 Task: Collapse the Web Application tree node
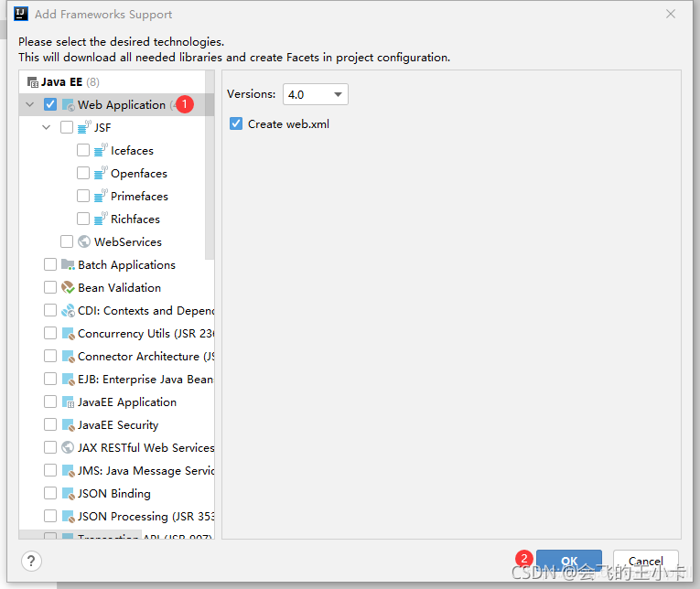click(x=30, y=105)
